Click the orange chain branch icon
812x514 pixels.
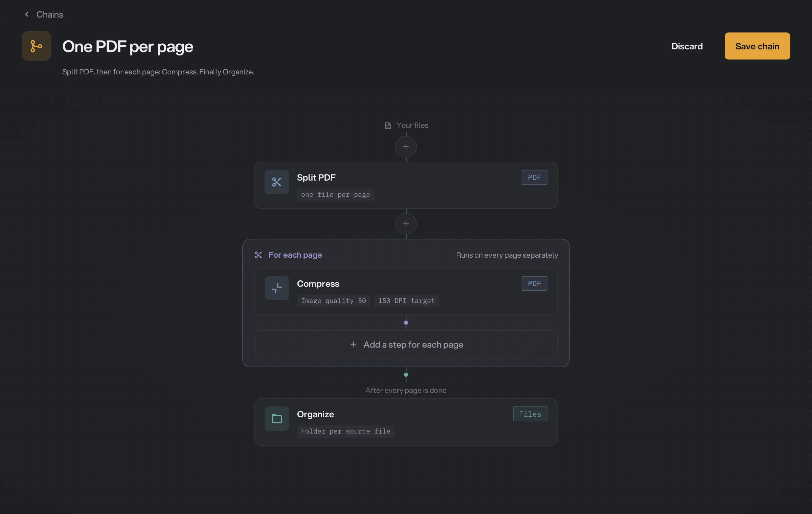click(37, 46)
